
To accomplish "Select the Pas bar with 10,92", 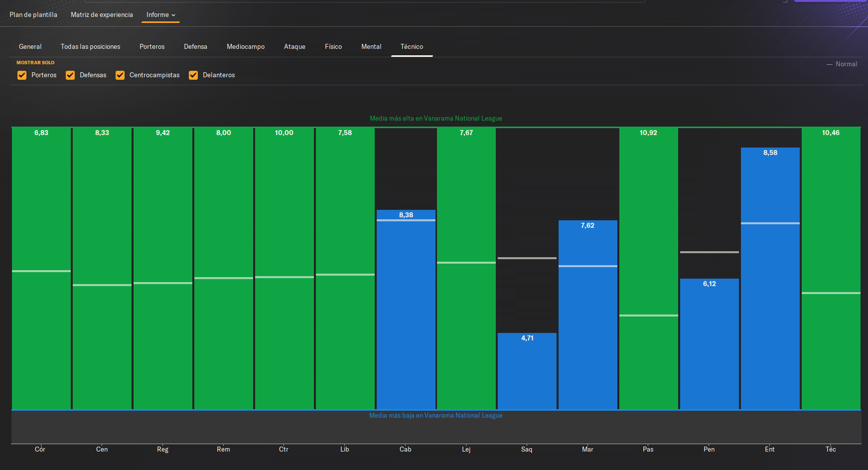I will pyautogui.click(x=649, y=269).
